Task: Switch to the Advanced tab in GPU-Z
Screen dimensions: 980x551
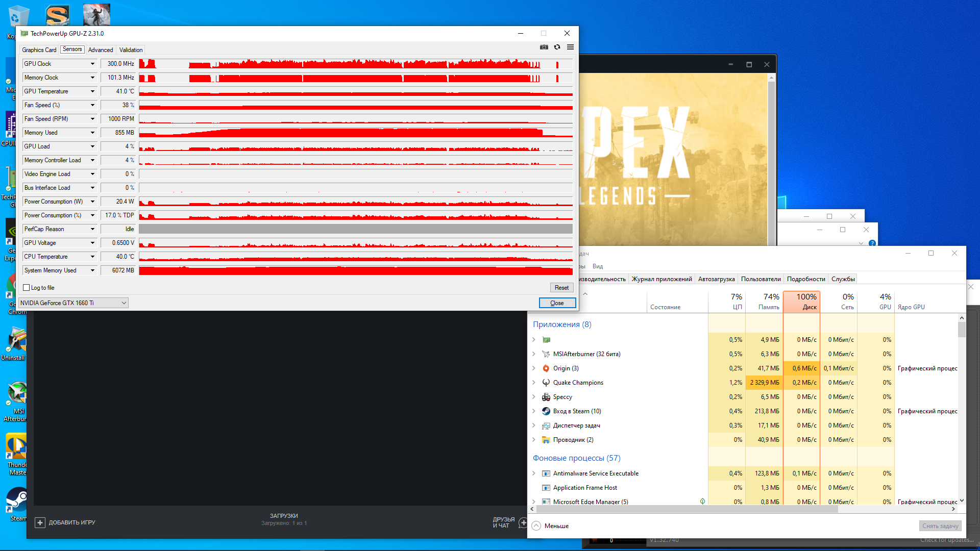Action: tap(101, 50)
